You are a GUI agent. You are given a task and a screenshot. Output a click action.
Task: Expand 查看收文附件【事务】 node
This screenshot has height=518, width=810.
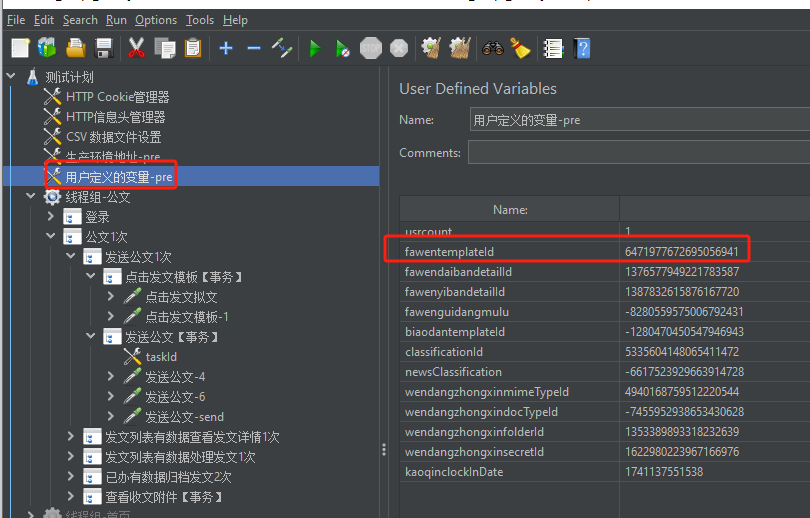71,496
